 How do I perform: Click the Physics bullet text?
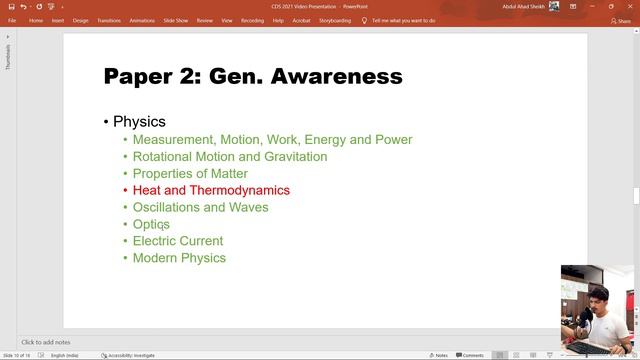click(x=139, y=122)
